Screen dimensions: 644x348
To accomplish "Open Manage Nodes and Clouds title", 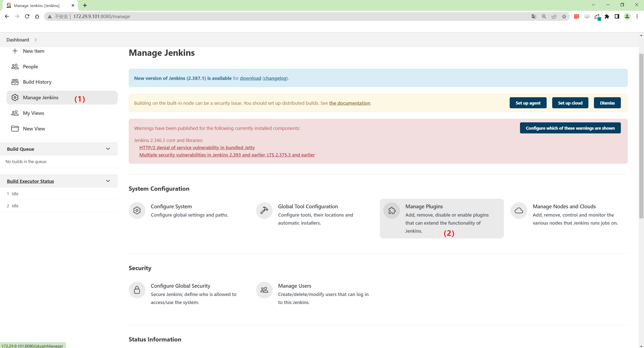I will click(564, 206).
